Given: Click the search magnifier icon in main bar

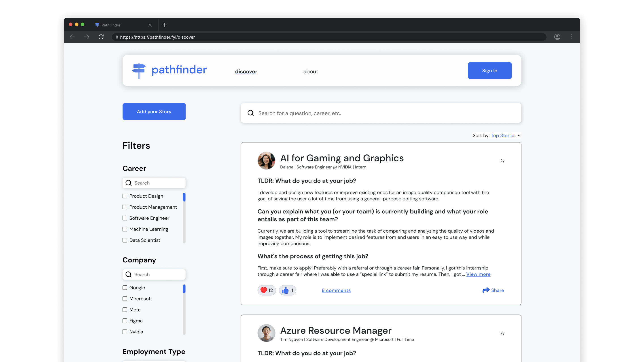Looking at the screenshot, I should [251, 113].
